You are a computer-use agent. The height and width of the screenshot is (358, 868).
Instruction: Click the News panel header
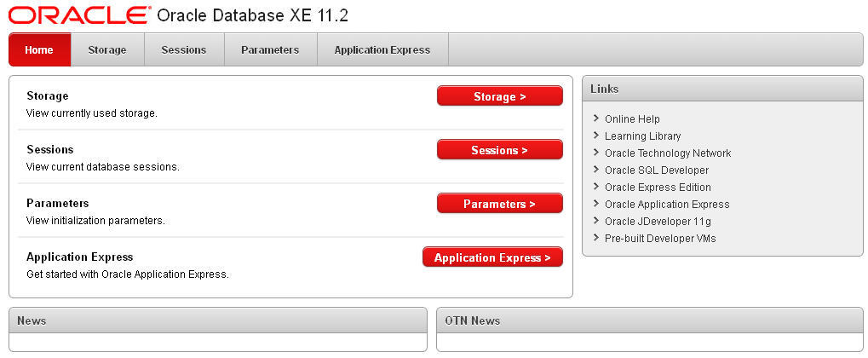pyautogui.click(x=217, y=320)
